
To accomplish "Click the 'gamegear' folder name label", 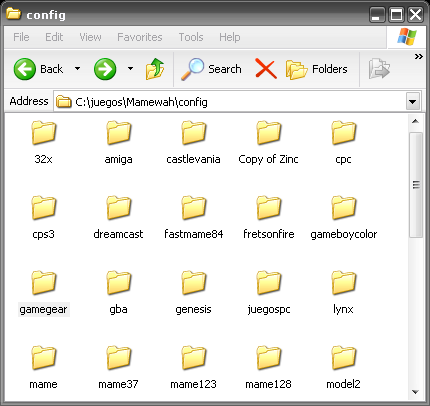I will point(43,310).
